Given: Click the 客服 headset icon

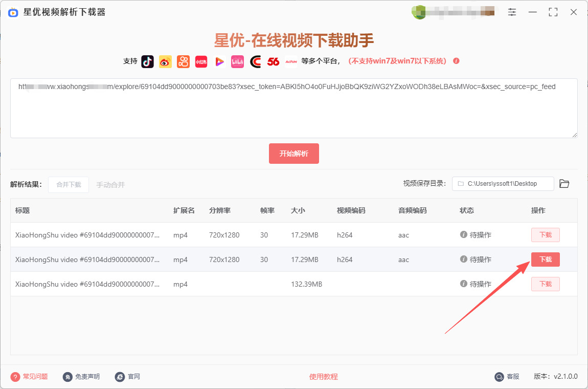Looking at the screenshot, I should [499, 377].
